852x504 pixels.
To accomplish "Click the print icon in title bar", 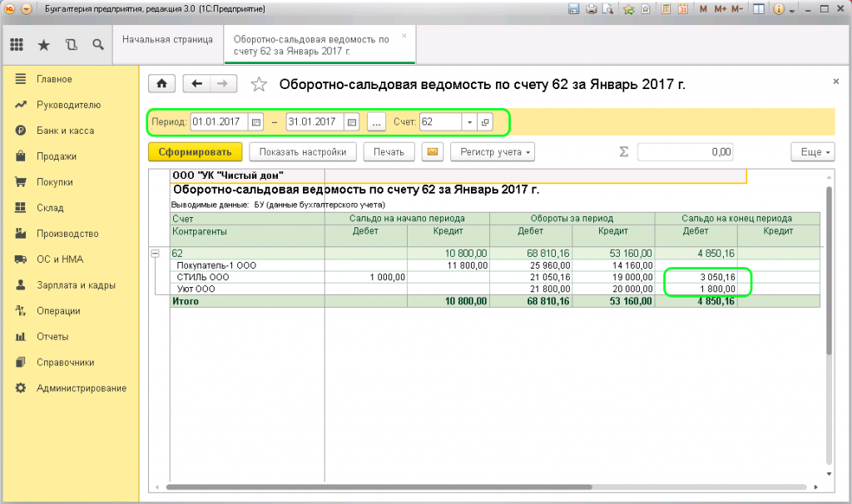I will pyautogui.click(x=592, y=9).
